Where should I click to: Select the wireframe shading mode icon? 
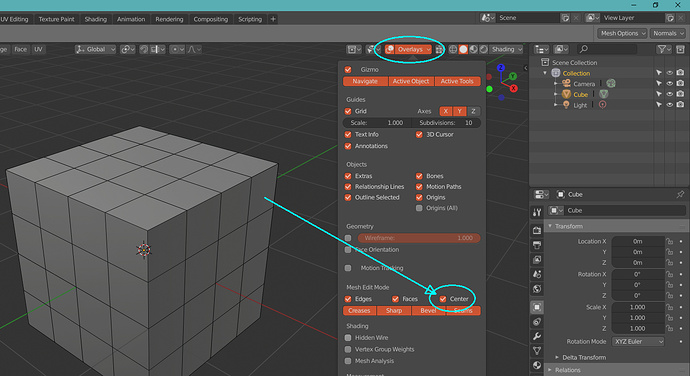pos(453,49)
